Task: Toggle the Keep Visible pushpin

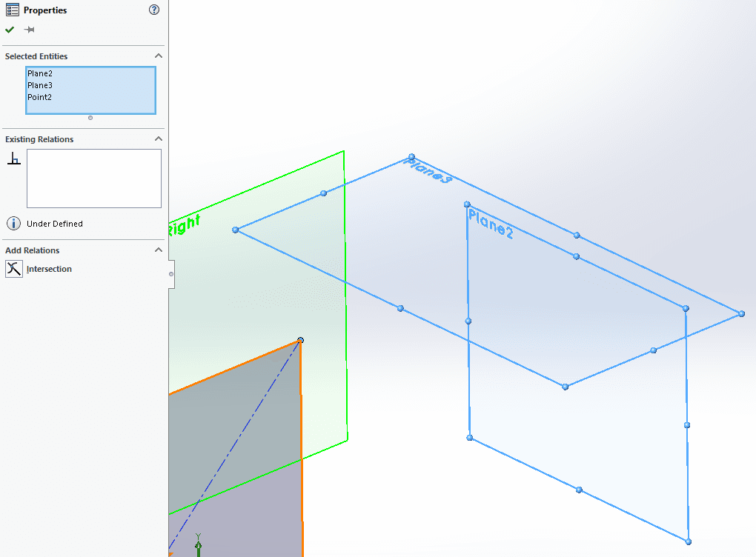Action: (x=29, y=30)
